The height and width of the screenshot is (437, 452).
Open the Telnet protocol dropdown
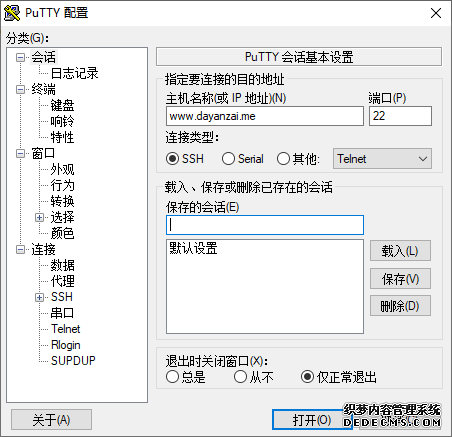pos(382,159)
